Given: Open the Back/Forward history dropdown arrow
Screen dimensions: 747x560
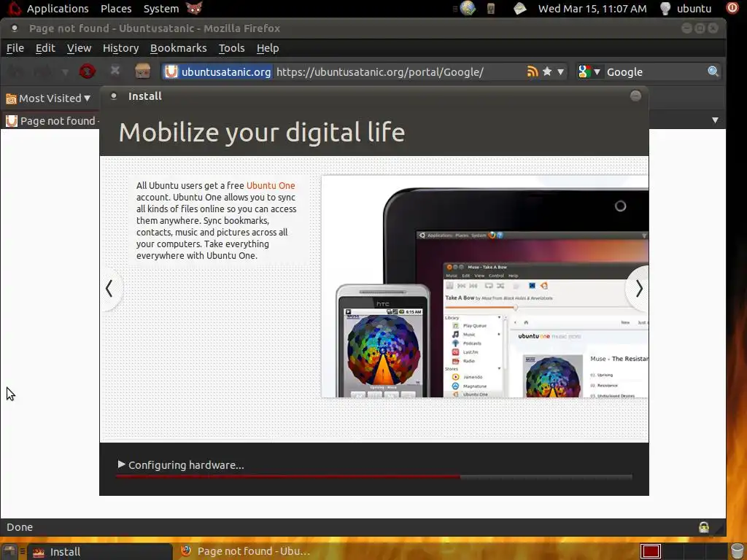Looking at the screenshot, I should click(x=65, y=72).
